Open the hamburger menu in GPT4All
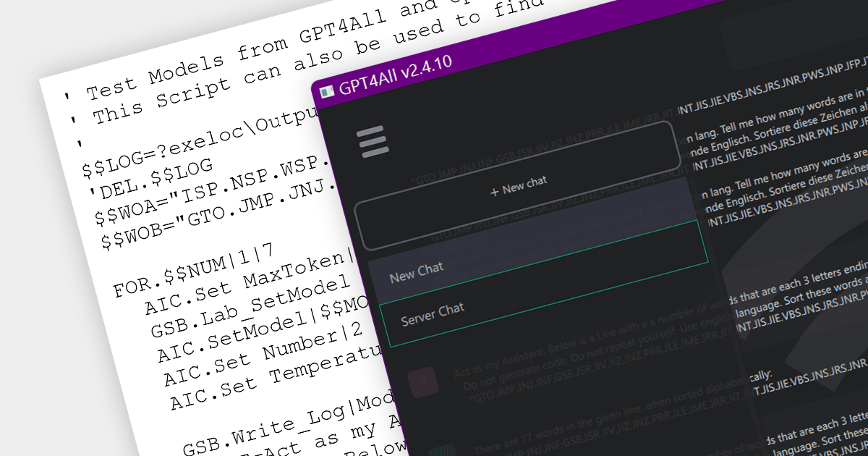Image resolution: width=868 pixels, height=456 pixels. coord(373,142)
